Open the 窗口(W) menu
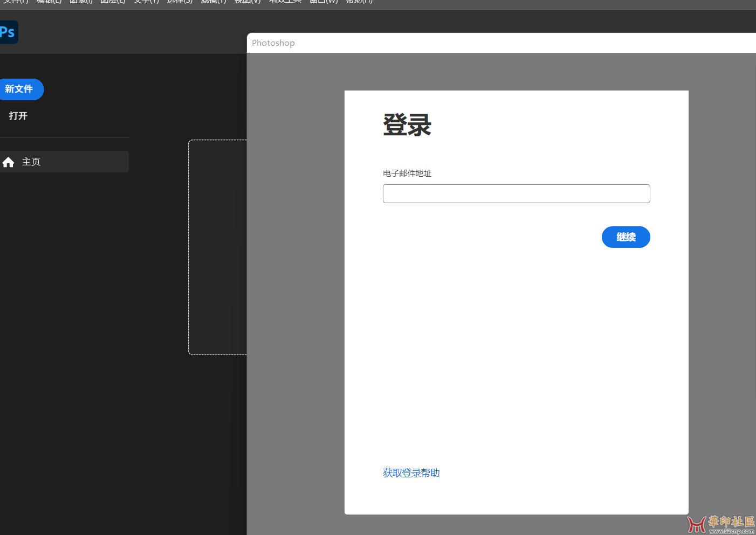The width and height of the screenshot is (756, 535). [324, 2]
